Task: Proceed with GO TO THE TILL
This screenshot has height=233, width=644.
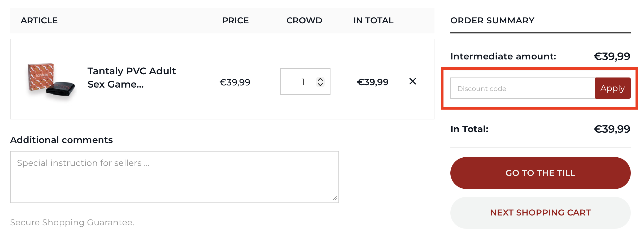Action: click(540, 173)
